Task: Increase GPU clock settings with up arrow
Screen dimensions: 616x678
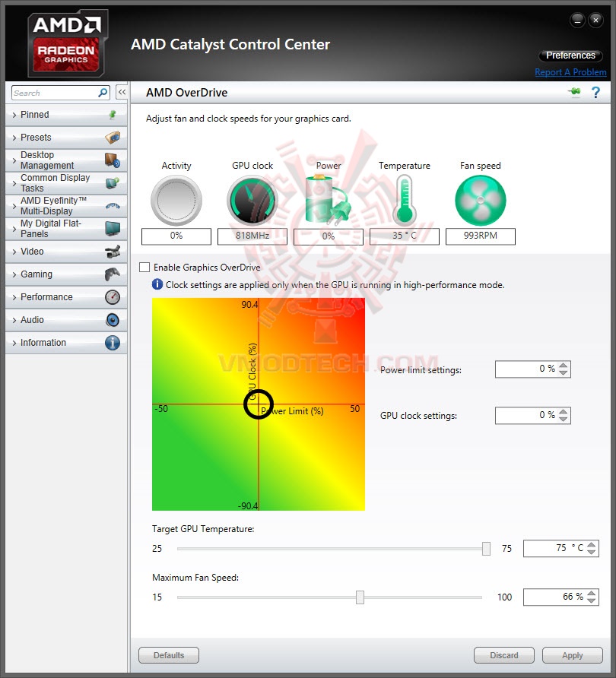Action: 564,412
